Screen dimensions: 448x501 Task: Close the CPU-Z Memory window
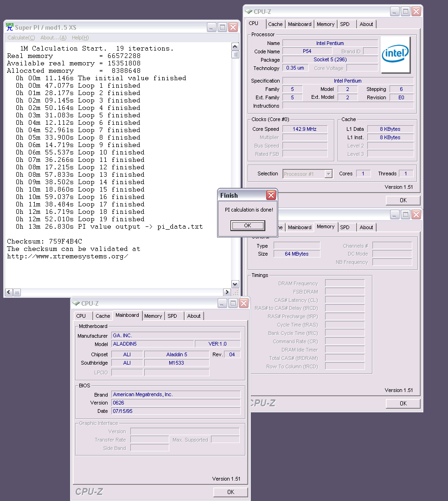(x=416, y=215)
